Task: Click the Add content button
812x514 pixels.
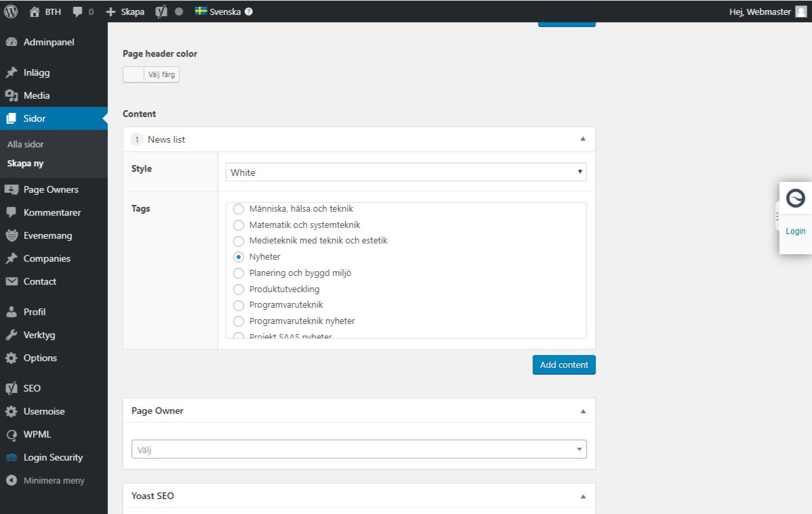Action: click(x=564, y=365)
